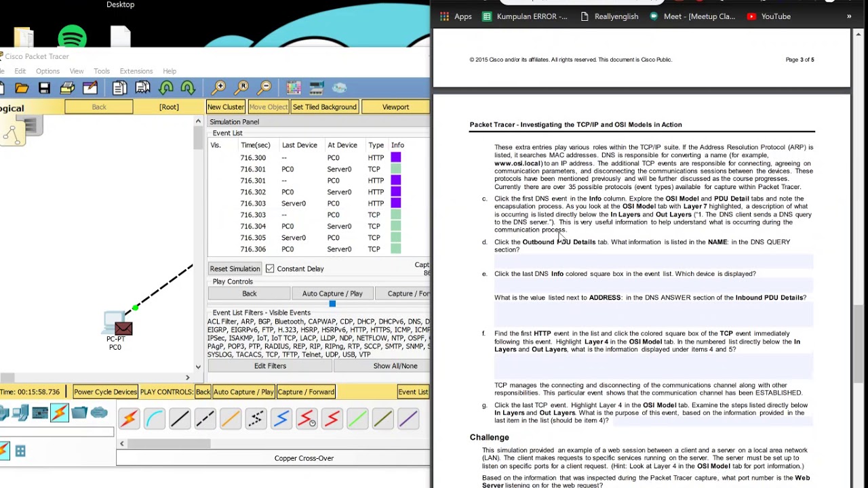The height and width of the screenshot is (488, 868).
Task: Click Power Cycle Devices button
Action: coord(105,392)
